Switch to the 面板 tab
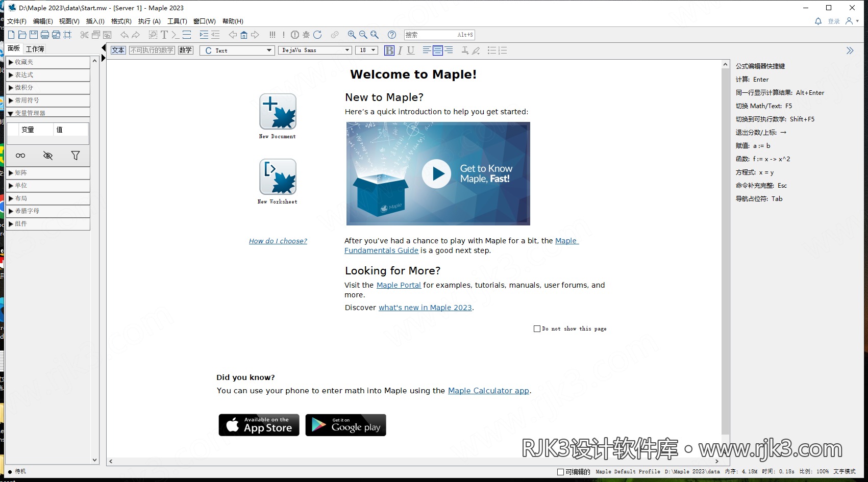Image resolution: width=868 pixels, height=482 pixels. pyautogui.click(x=14, y=48)
